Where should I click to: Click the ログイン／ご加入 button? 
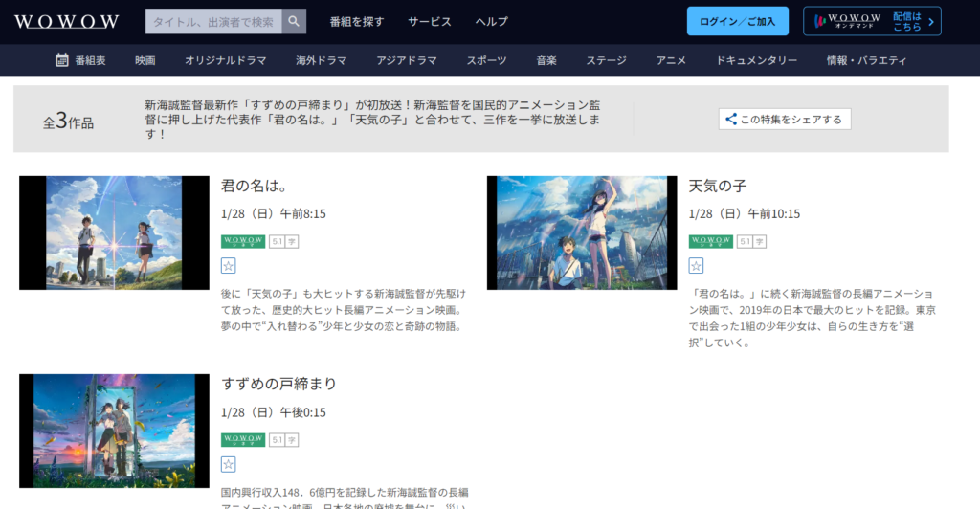click(738, 21)
